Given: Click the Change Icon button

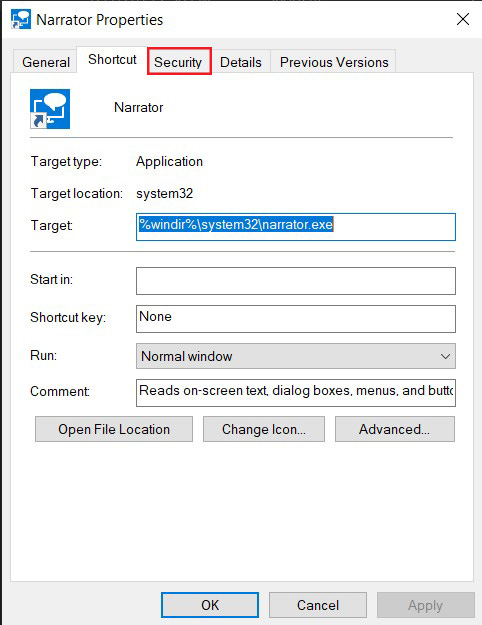Looking at the screenshot, I should (264, 429).
